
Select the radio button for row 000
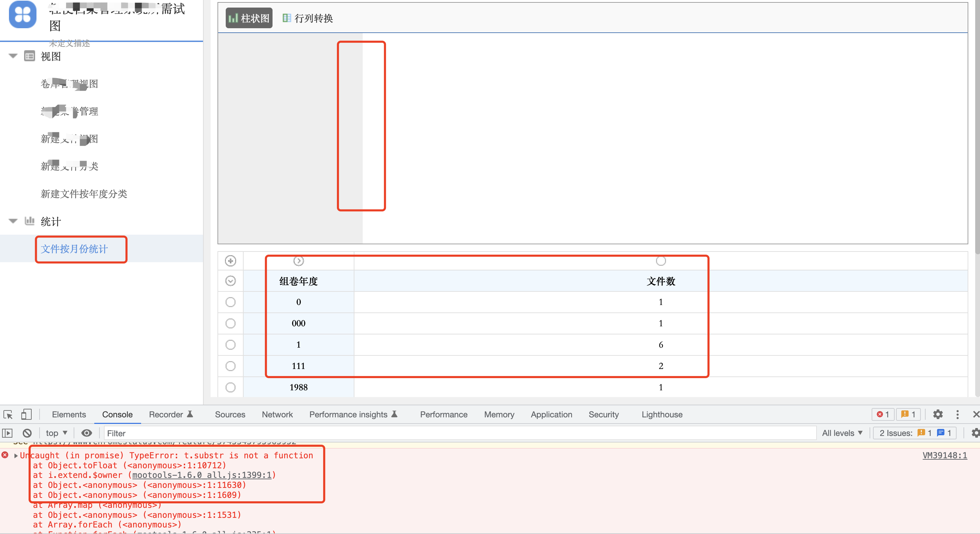(230, 323)
